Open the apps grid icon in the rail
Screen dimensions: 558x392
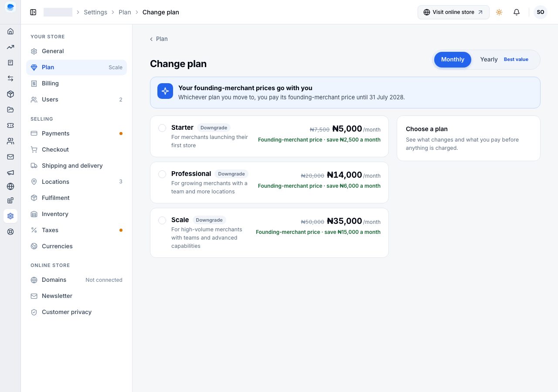coord(10,200)
